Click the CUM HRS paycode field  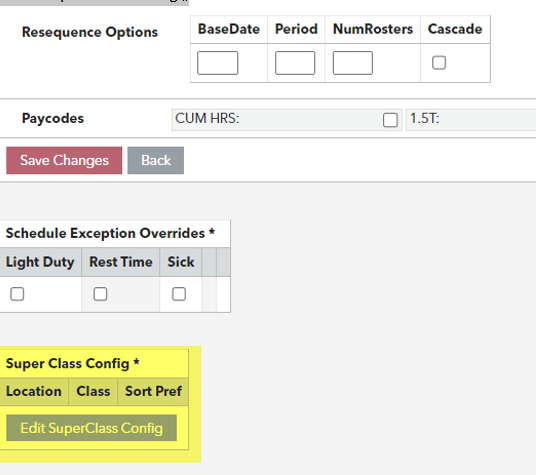[287, 120]
